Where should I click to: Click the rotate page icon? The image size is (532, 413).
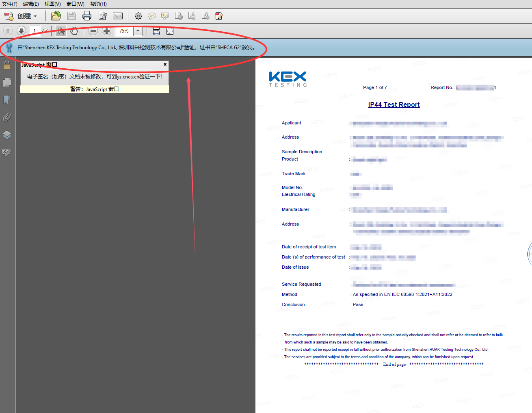pos(192,16)
